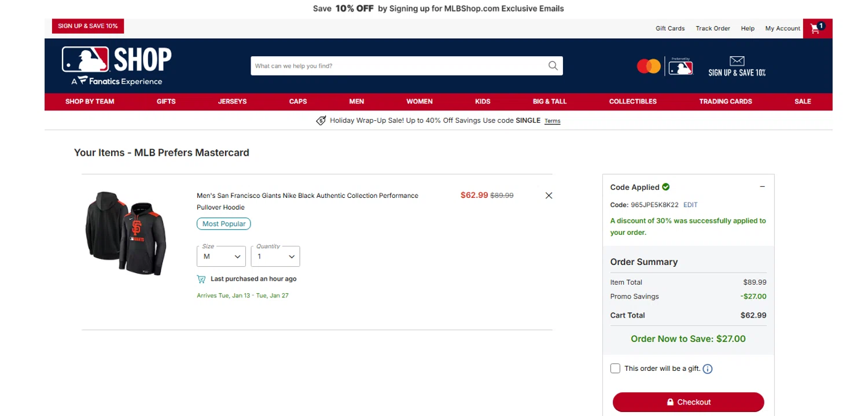Open the Kids menu
Screen dimensions: 868x416
483,101
